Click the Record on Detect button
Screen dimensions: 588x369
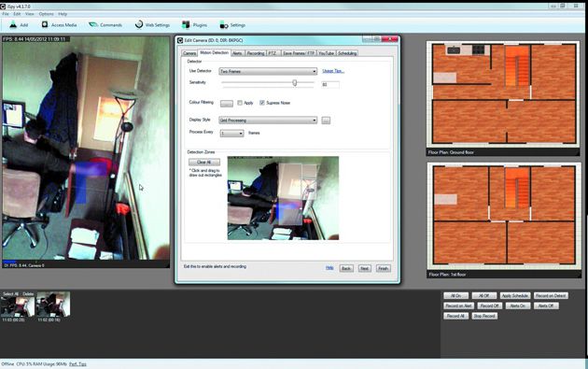[x=551, y=296]
